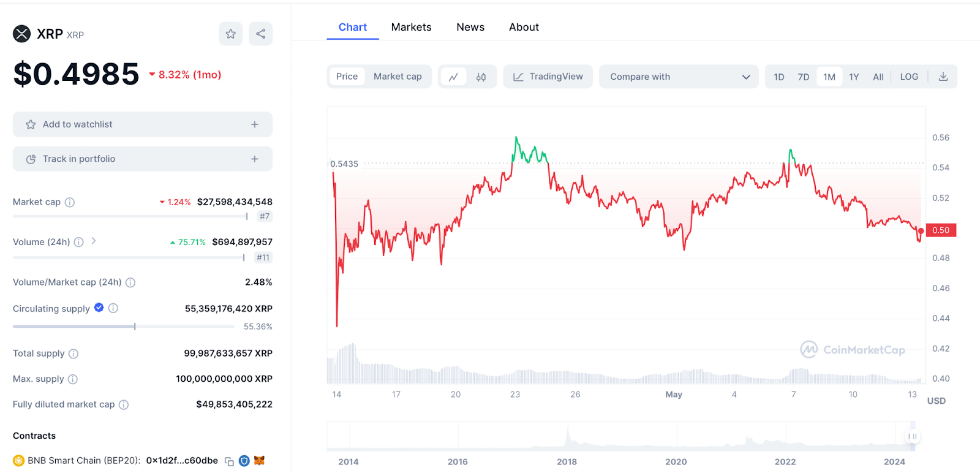Click the Fully diluted market cap info icon
This screenshot has height=473, width=980.
coord(124,404)
